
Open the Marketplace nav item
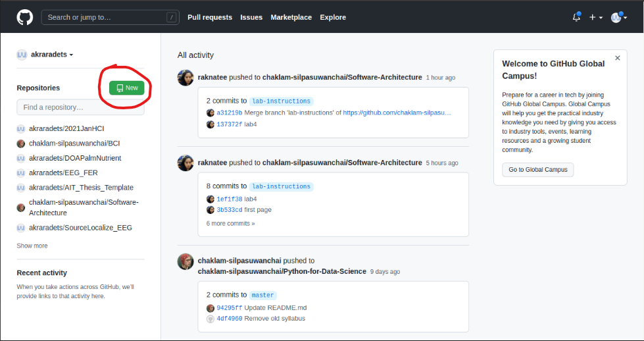(291, 17)
